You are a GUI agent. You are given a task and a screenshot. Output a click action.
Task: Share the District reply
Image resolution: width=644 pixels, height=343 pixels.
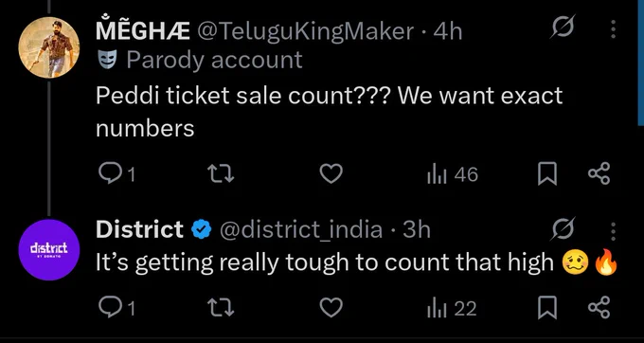[x=599, y=307]
